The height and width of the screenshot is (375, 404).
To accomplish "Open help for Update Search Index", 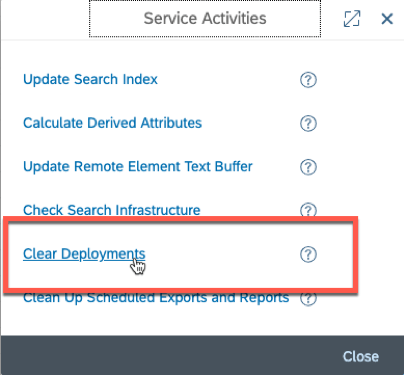I will [308, 80].
